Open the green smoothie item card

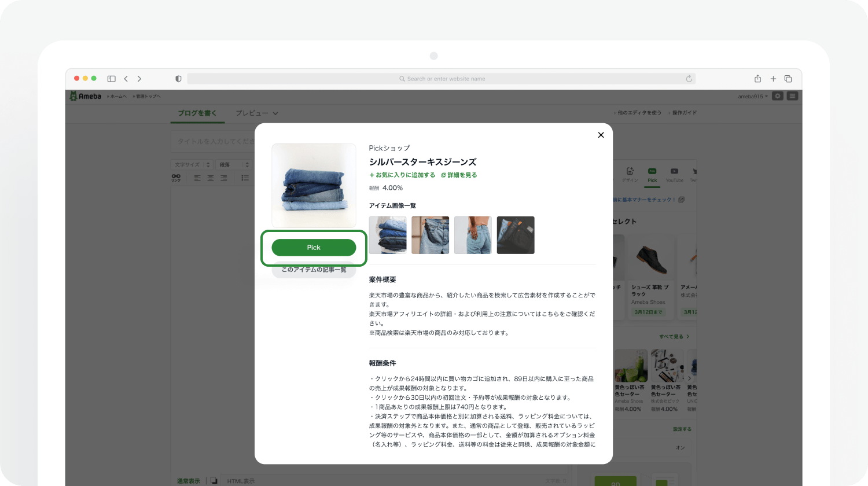pyautogui.click(x=631, y=381)
